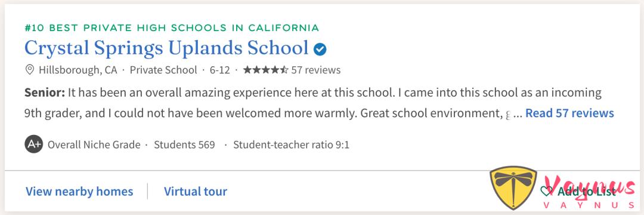Toggle the heart Add to List icon

pyautogui.click(x=546, y=191)
